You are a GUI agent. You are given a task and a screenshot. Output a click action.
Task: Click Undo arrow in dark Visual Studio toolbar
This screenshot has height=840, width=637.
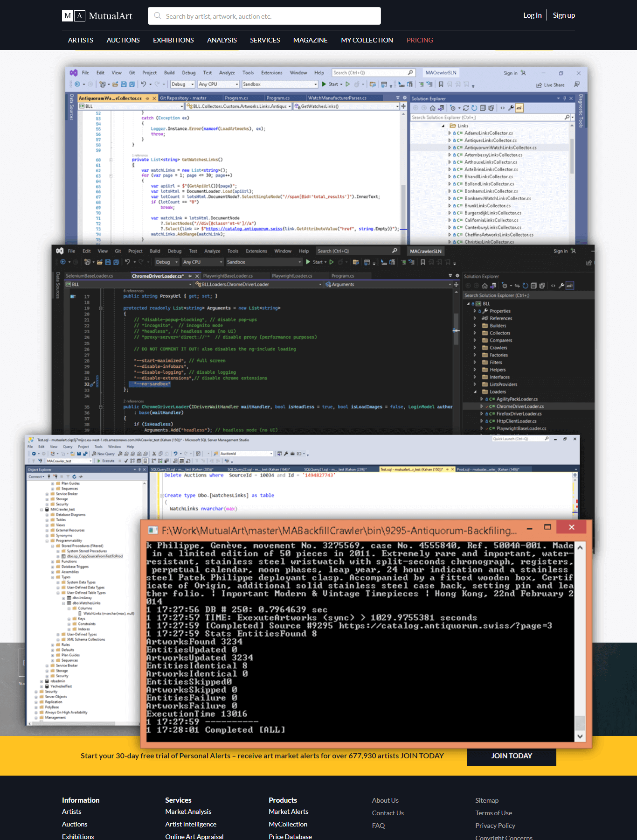pyautogui.click(x=127, y=262)
